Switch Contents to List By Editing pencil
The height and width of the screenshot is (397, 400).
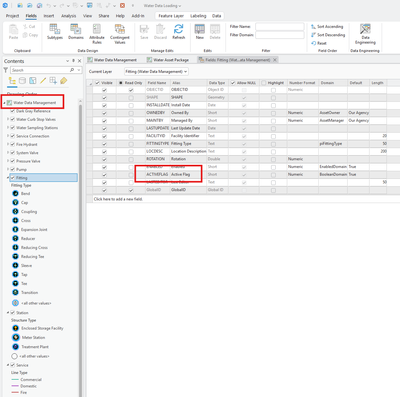[43, 81]
